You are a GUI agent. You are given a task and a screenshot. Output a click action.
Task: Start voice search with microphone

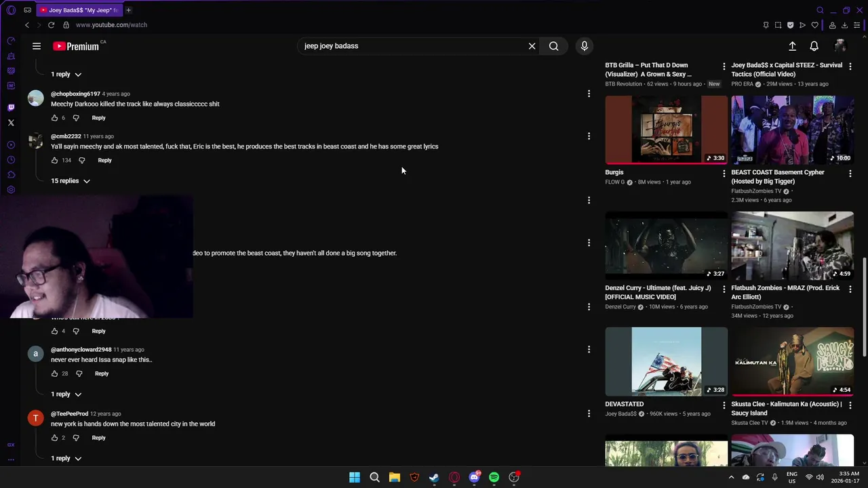[585, 46]
